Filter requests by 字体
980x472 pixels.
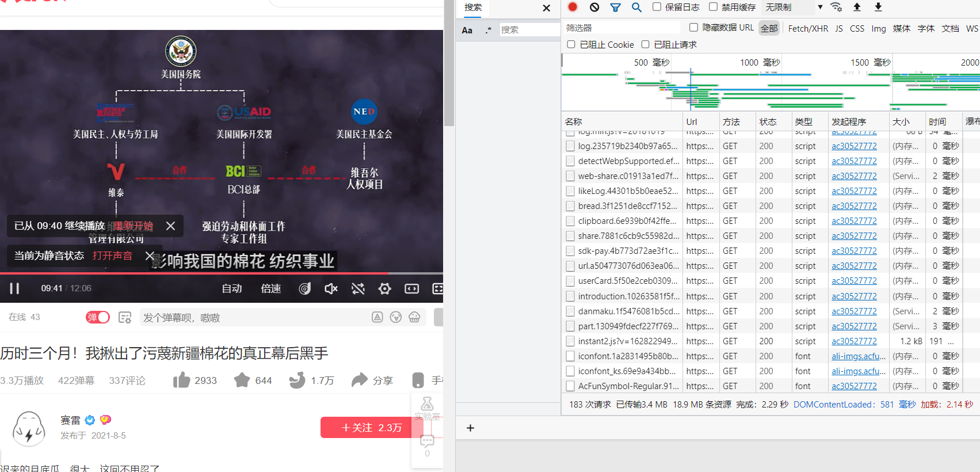pos(926,28)
